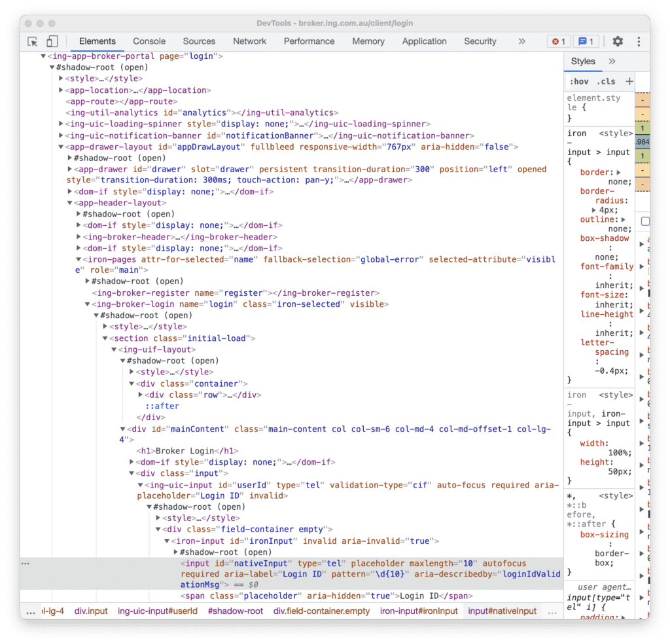Collapse the ing-uic-input userId node
The width and height of the screenshot is (670, 644).
coord(140,485)
